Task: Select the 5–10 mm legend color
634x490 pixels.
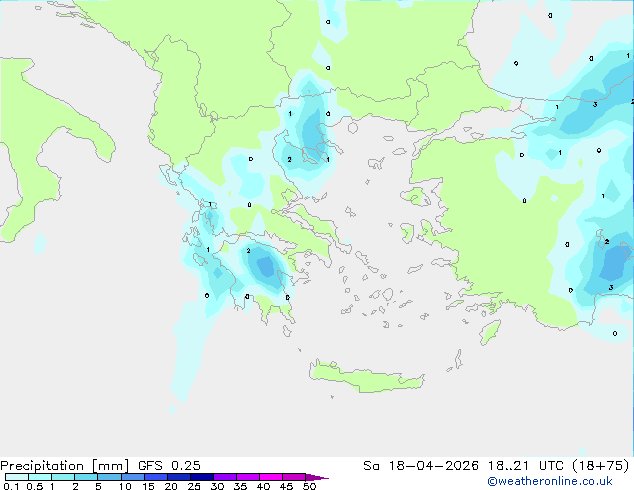Action: coord(109,477)
